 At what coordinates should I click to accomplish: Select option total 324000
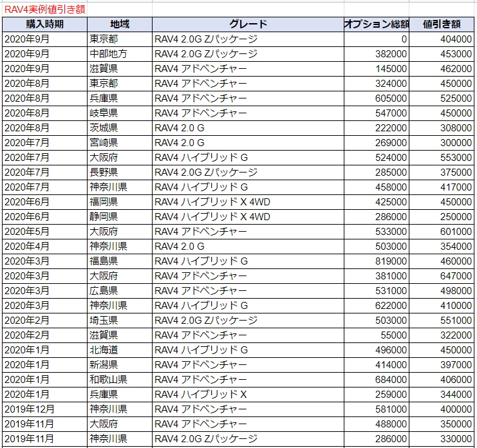pos(377,84)
